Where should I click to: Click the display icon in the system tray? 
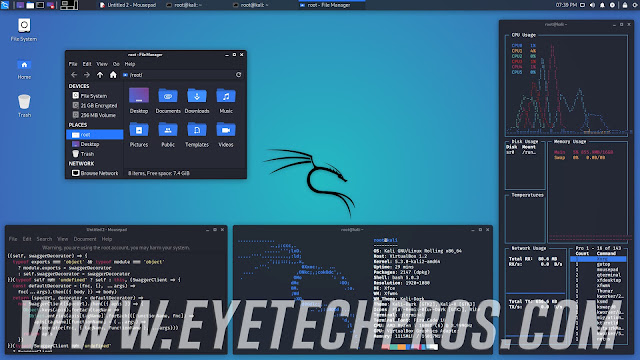582,5
